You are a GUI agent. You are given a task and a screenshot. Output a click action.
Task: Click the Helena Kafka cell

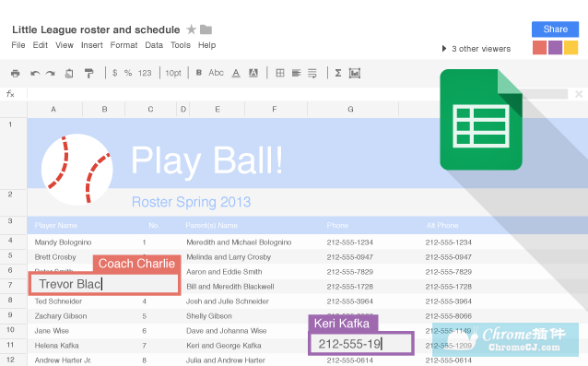pos(56,346)
